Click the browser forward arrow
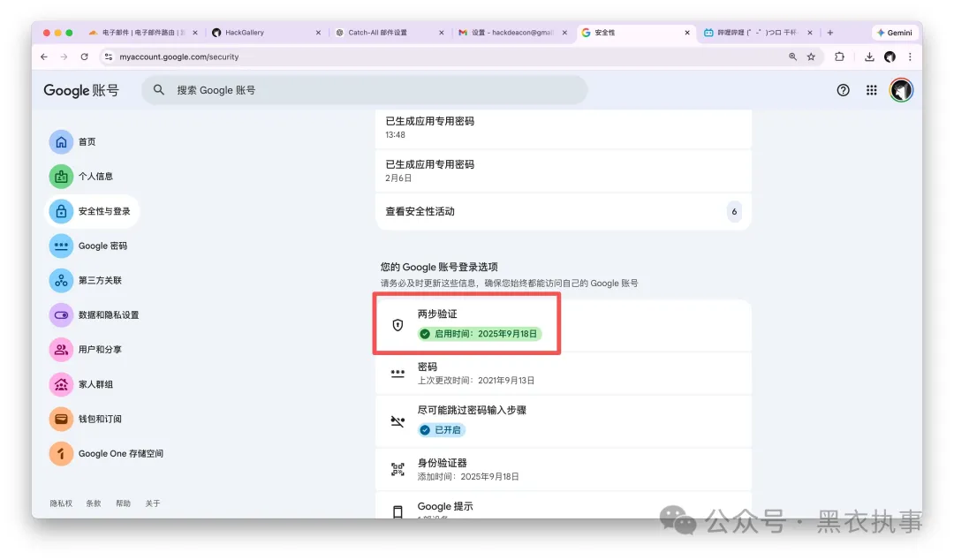954x560 pixels. [x=64, y=57]
